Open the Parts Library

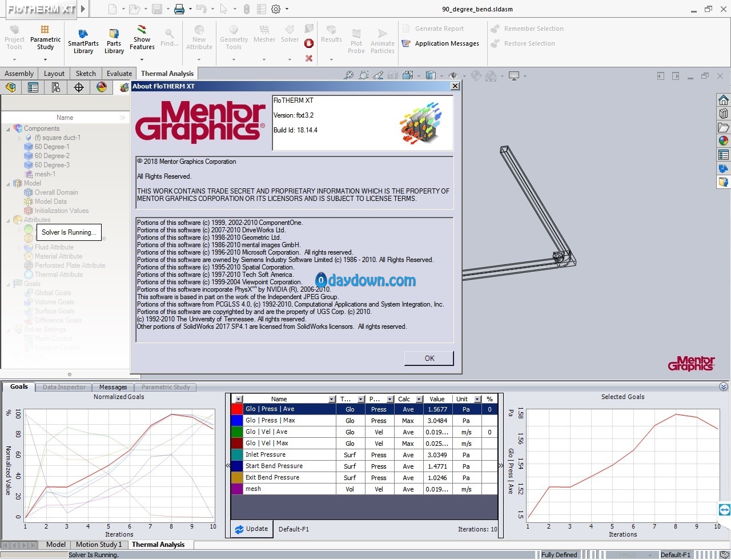pyautogui.click(x=114, y=41)
